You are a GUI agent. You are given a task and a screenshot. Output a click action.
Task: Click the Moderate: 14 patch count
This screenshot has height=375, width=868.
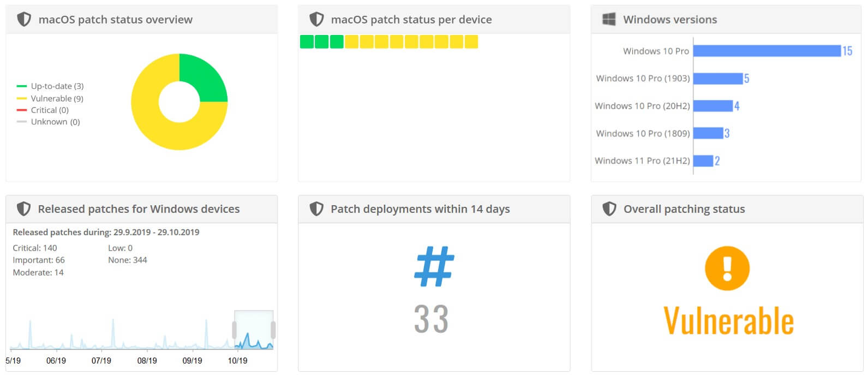[38, 272]
